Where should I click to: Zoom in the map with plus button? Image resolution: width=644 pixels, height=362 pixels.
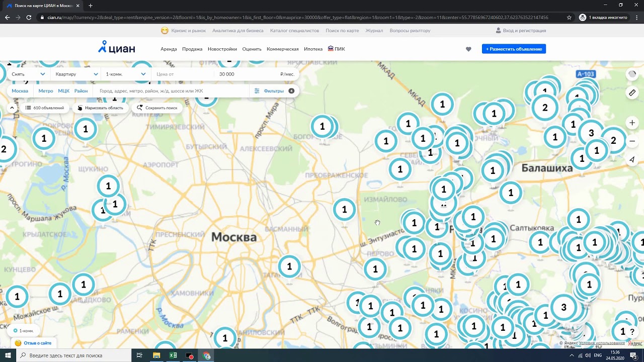[x=632, y=123]
